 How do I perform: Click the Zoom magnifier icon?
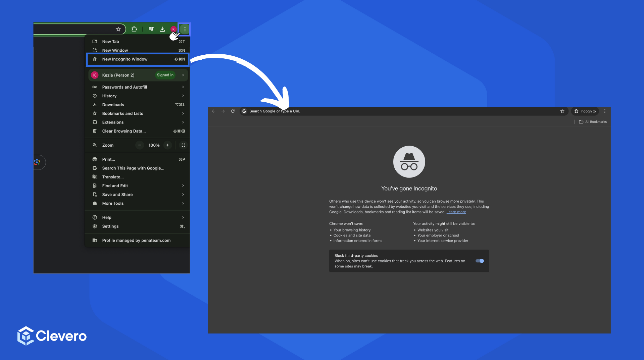tap(95, 145)
